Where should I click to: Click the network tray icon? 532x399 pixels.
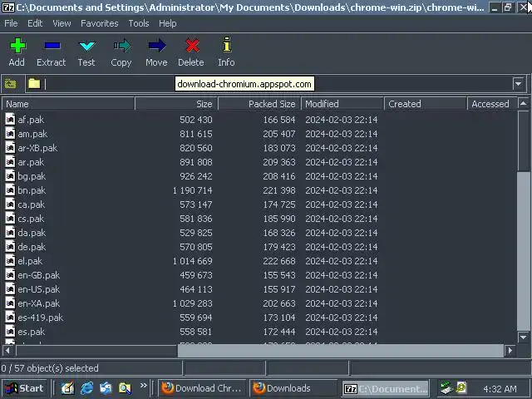click(x=446, y=388)
